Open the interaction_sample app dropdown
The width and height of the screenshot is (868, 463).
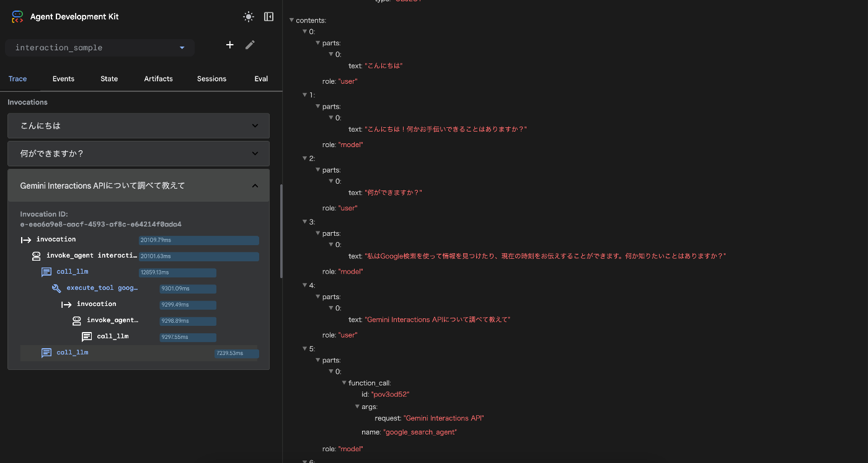coord(100,48)
